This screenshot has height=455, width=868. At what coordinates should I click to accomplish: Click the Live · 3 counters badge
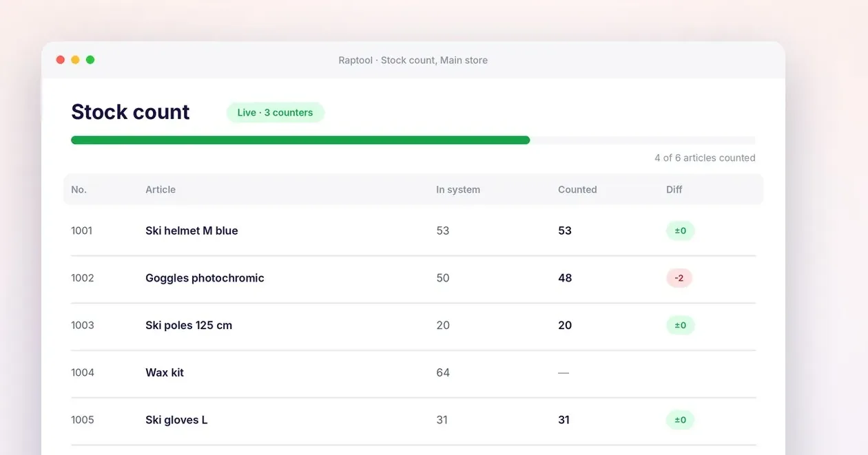(276, 112)
